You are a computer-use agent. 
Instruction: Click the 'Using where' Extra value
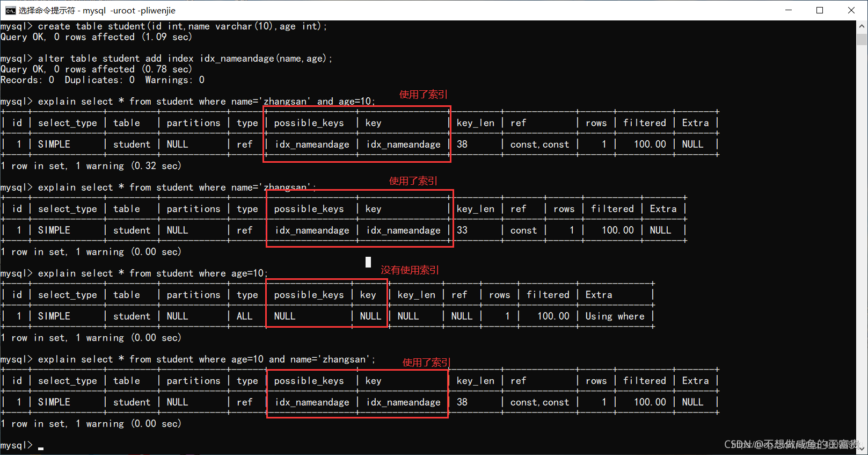click(x=615, y=316)
